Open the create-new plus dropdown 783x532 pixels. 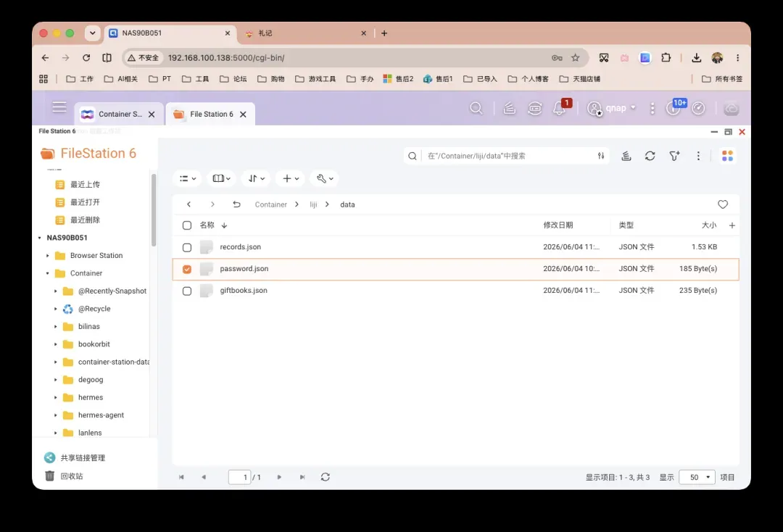pyautogui.click(x=291, y=178)
